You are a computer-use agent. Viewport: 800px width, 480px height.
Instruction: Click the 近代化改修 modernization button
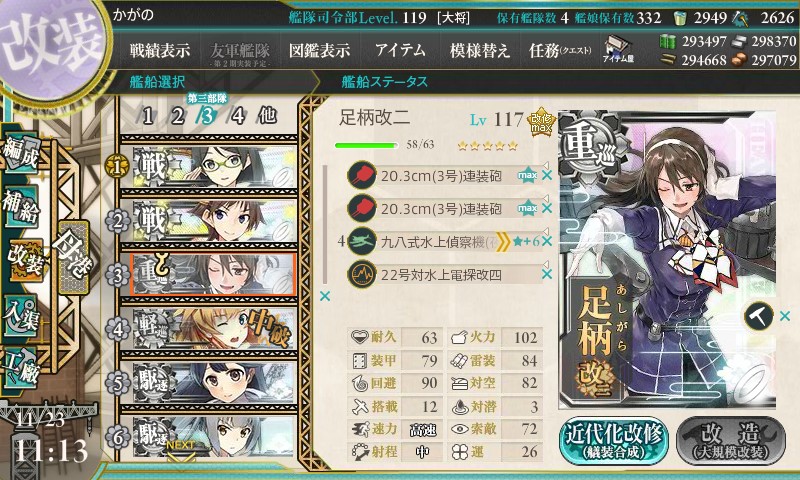tap(614, 440)
